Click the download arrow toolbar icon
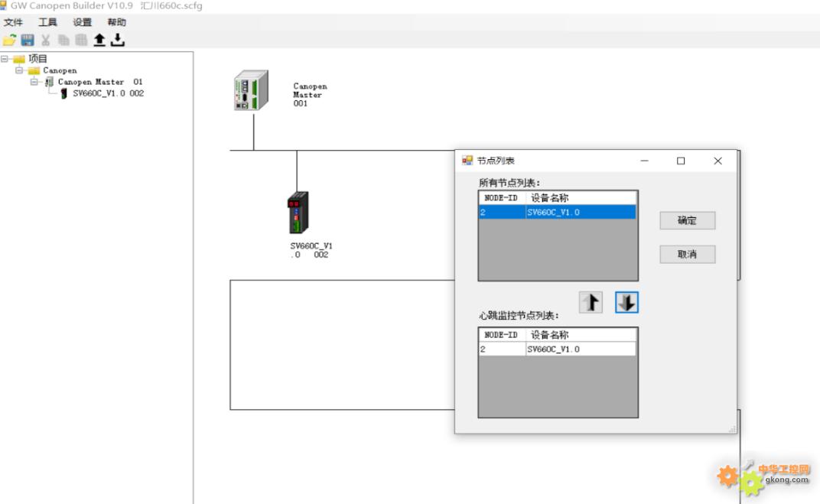This screenshot has width=820, height=504. pos(118,40)
